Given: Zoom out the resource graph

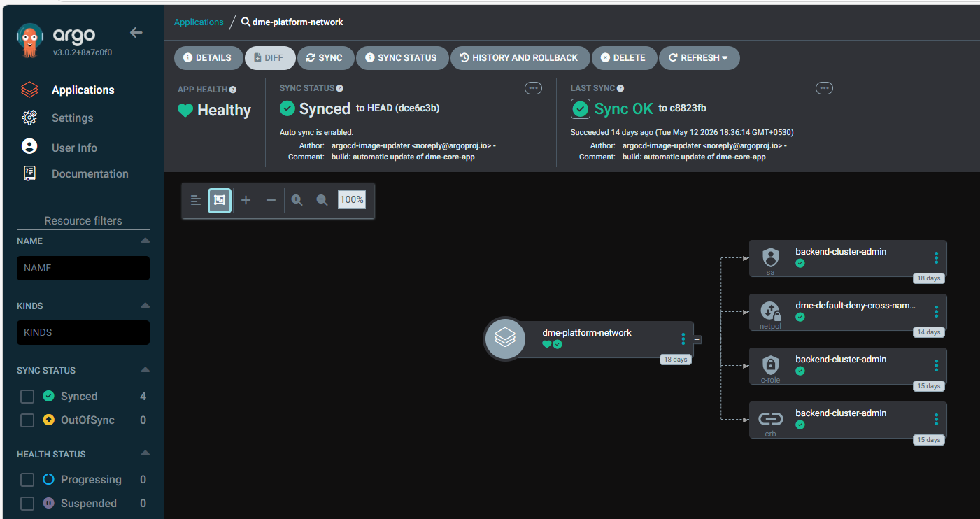Looking at the screenshot, I should coord(322,200).
